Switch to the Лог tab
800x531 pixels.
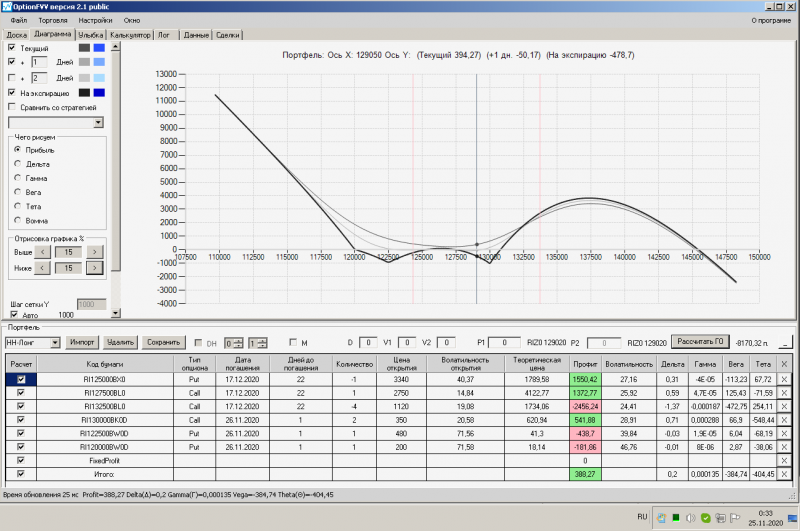pos(164,35)
